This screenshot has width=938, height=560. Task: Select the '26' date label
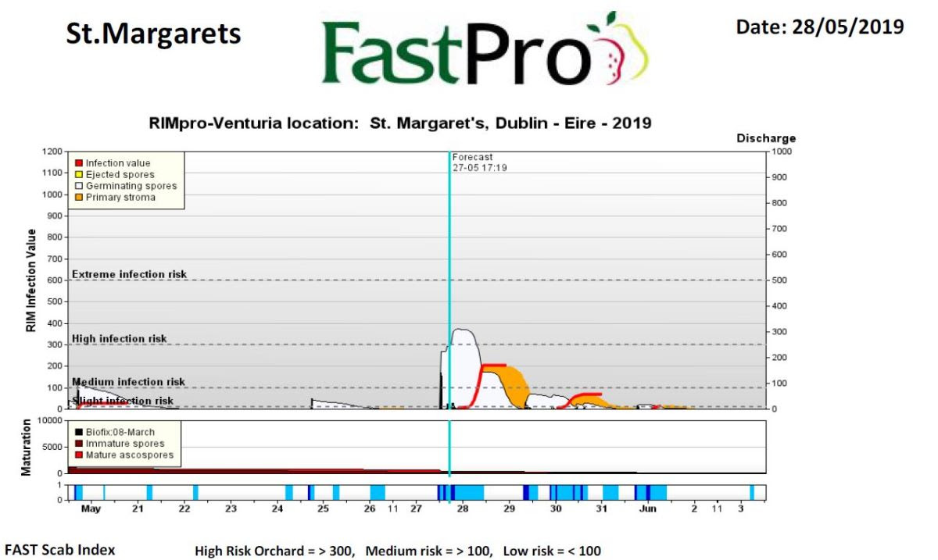(x=370, y=509)
